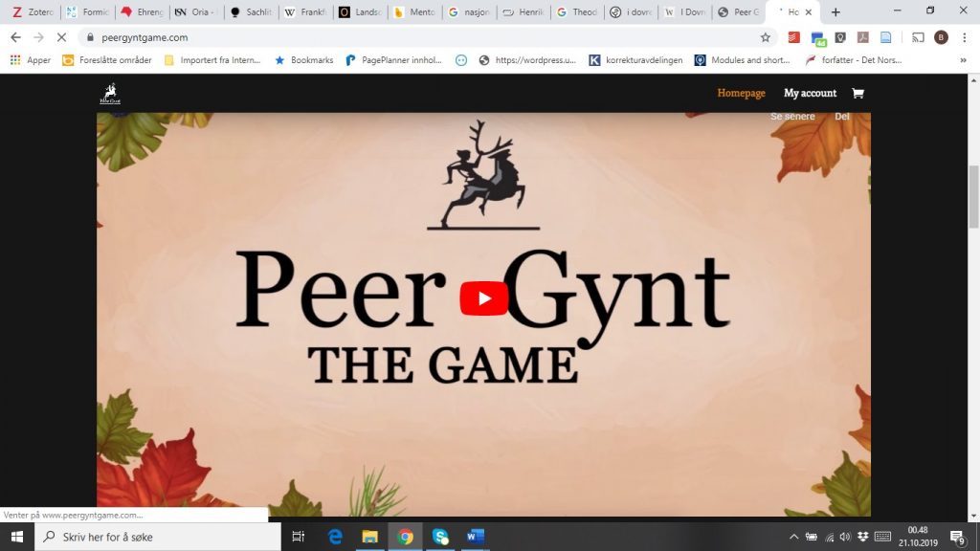Screen dimensions: 980x551
Task: Open the Windows Start menu
Action: coord(17,537)
